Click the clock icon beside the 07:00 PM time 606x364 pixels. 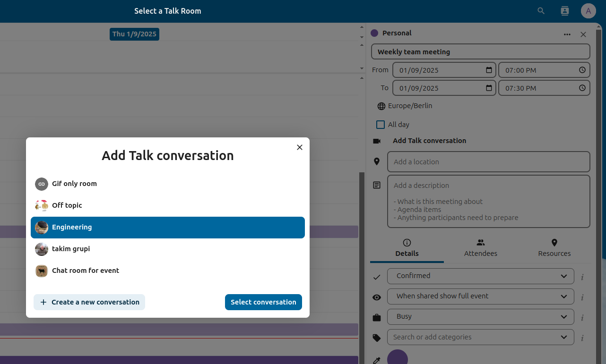(582, 70)
